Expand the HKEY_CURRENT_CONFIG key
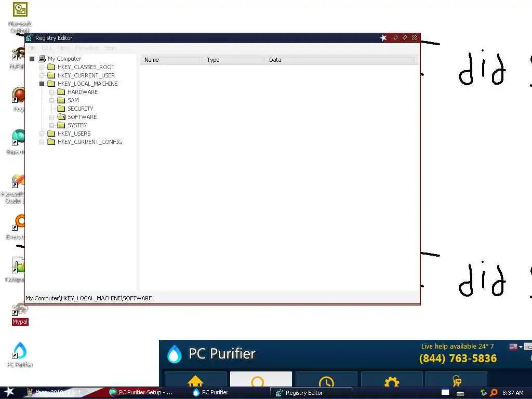Screen dimensions: 532x399 pyautogui.click(x=42, y=142)
